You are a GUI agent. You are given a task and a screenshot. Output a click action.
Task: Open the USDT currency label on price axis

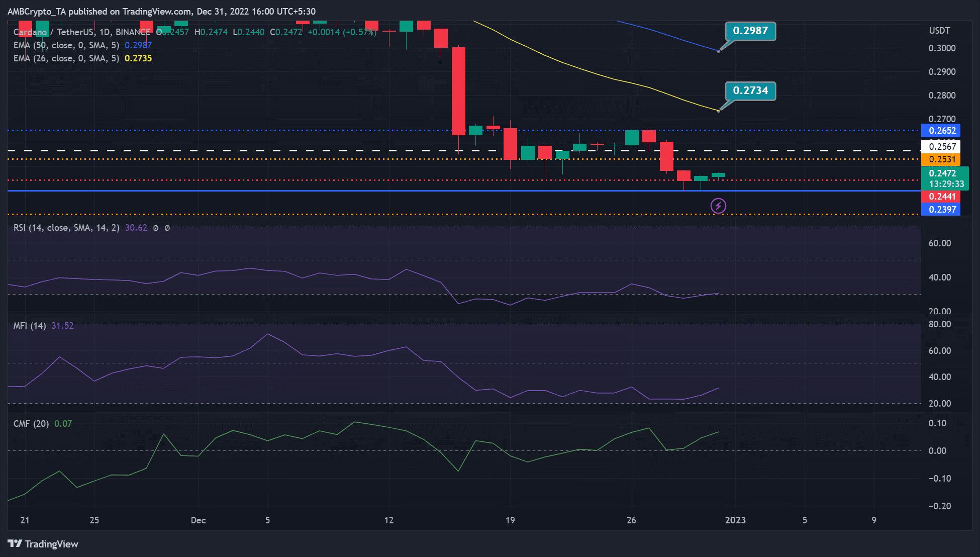tap(939, 31)
